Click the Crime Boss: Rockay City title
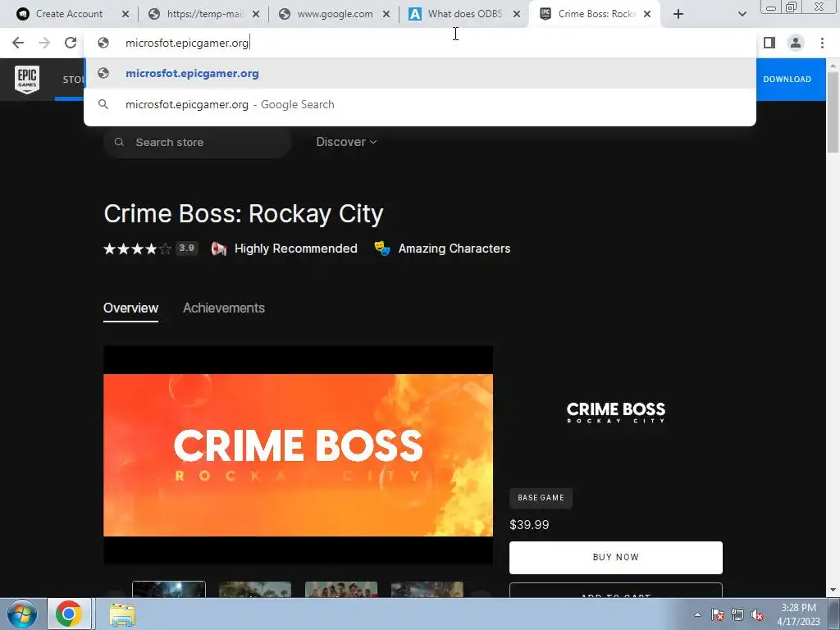This screenshot has height=630, width=840. tap(243, 214)
